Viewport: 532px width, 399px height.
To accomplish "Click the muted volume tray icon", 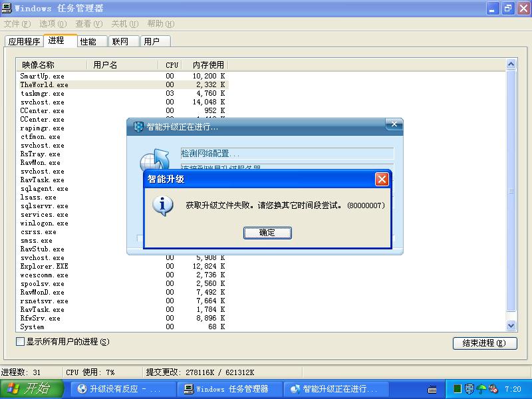I will [x=493, y=389].
